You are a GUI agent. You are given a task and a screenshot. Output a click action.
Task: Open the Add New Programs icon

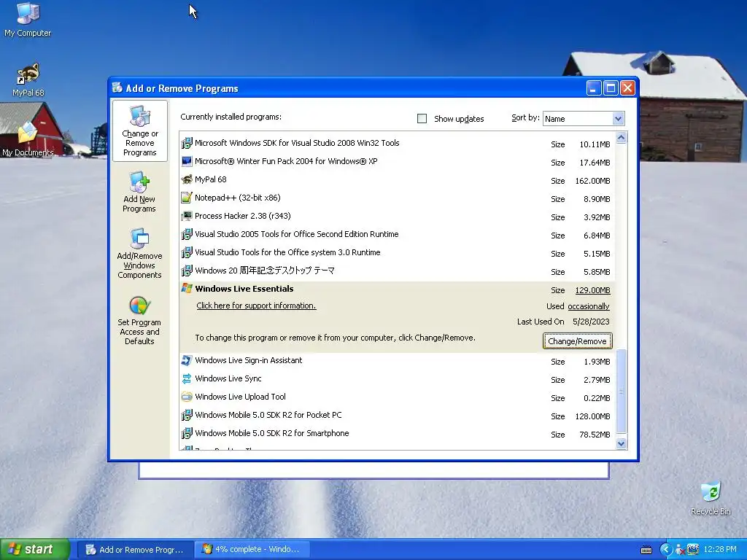point(139,182)
